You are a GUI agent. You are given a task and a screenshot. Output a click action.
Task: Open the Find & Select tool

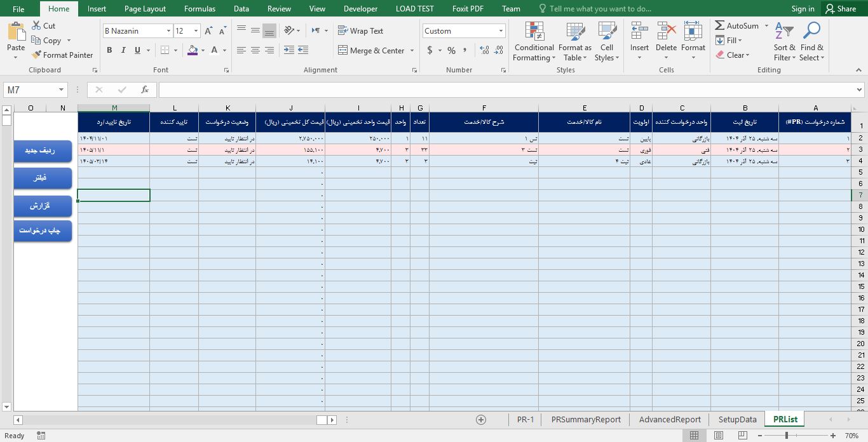[811, 42]
